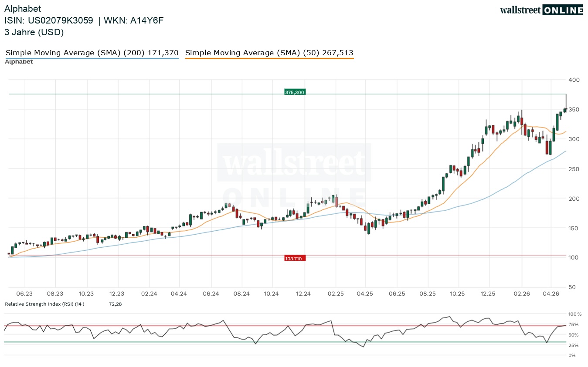This screenshot has width=588, height=367.
Task: Click the wallstreet ONLINE logo
Action: 541,10
